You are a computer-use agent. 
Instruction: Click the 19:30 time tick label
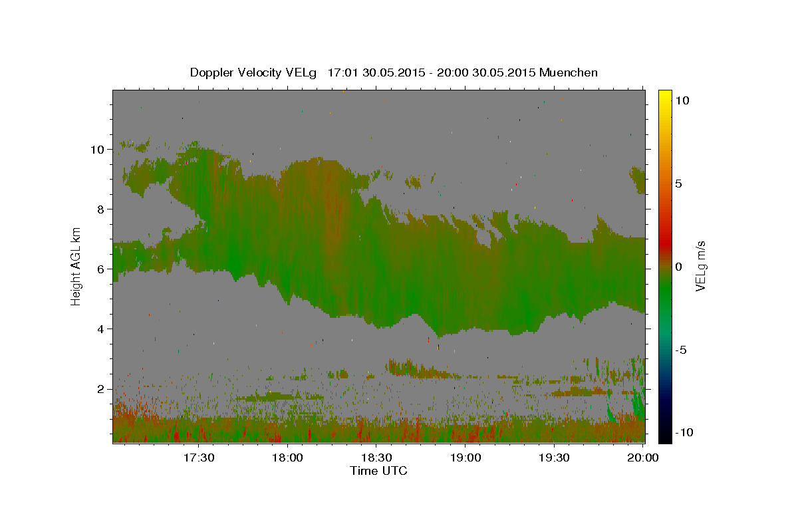[x=554, y=458]
